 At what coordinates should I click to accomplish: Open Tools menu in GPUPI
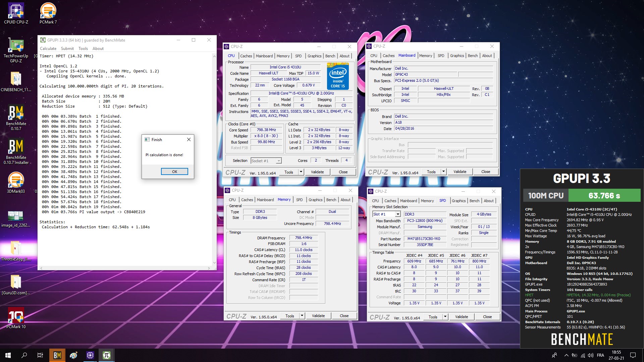pos(83,49)
